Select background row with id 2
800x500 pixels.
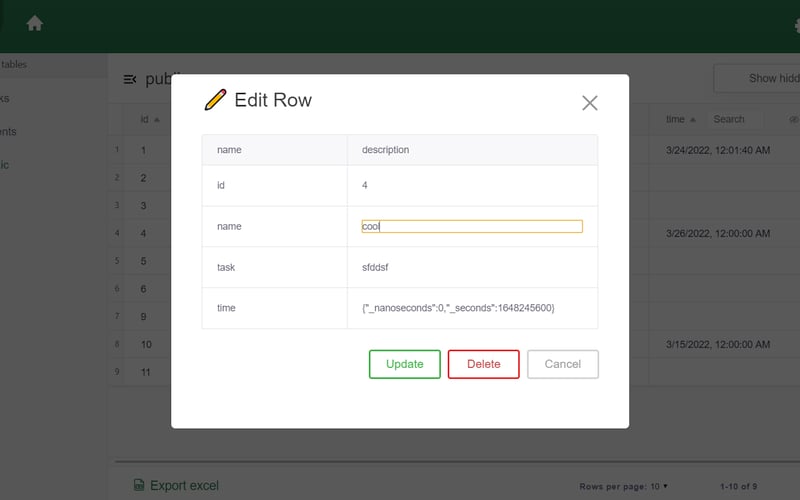tap(143, 178)
